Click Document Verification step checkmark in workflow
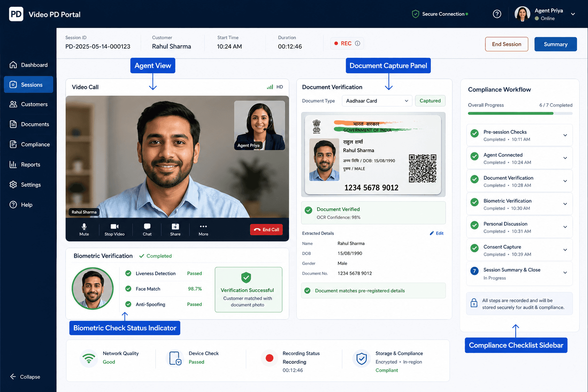The width and height of the screenshot is (588, 392). point(474,179)
